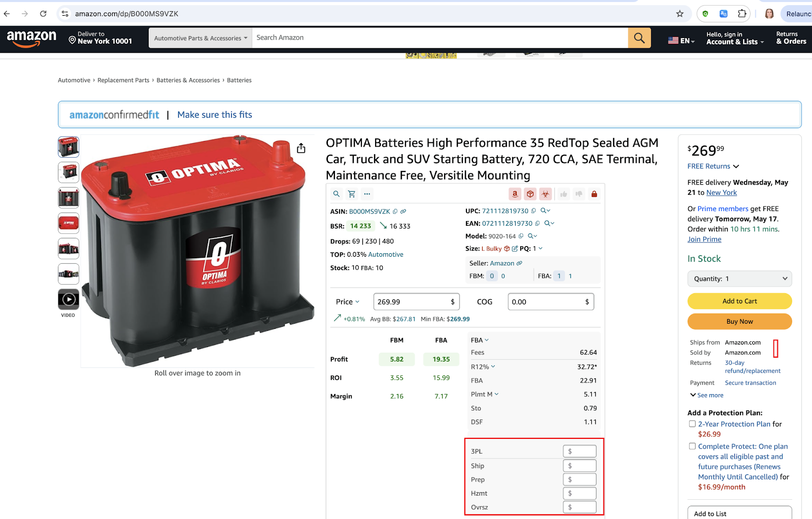Viewport: 812px width, 519px height.
Task: Copy the ASIN using the copy icon
Action: click(x=396, y=211)
